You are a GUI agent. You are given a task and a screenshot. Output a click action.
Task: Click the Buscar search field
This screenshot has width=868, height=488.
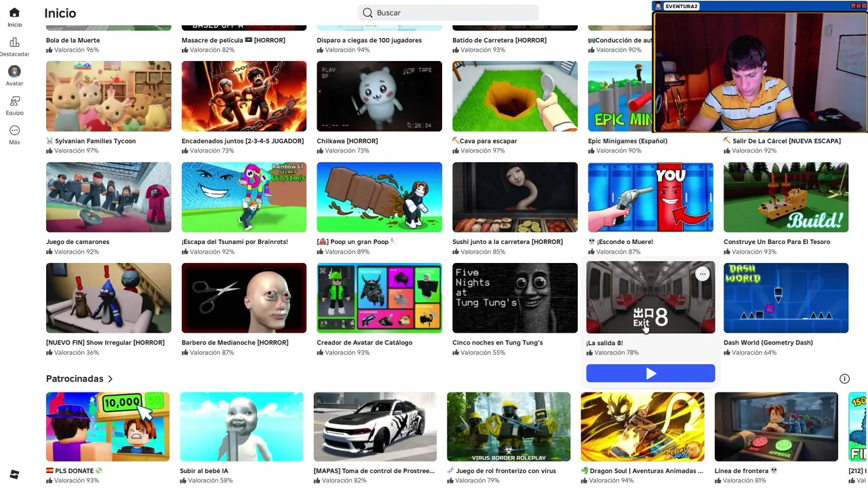(x=448, y=13)
